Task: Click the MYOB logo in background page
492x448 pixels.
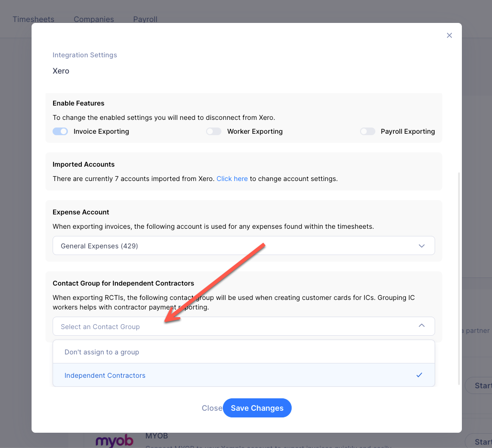Action: click(x=114, y=441)
